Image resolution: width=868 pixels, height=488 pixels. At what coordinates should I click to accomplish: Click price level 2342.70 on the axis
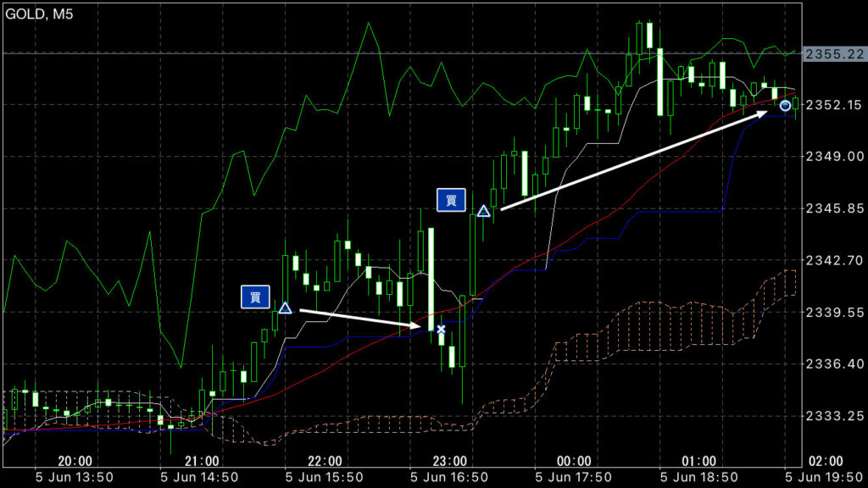point(834,260)
